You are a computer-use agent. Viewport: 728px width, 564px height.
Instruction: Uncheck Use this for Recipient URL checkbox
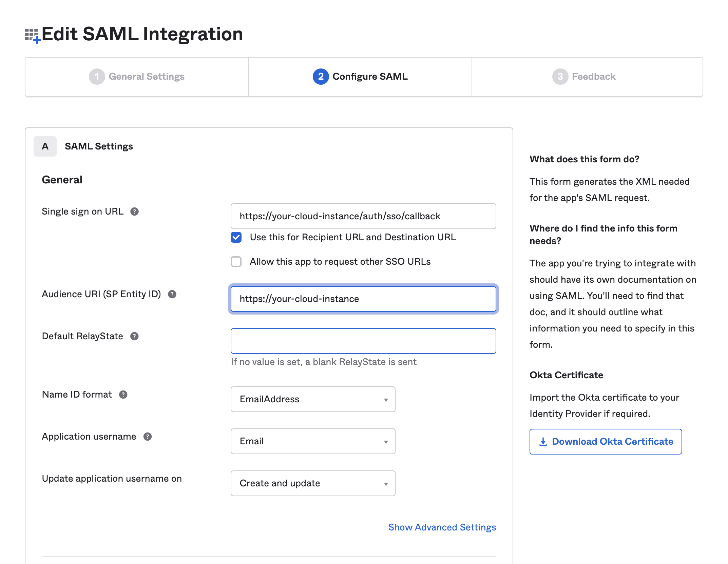tap(236, 237)
